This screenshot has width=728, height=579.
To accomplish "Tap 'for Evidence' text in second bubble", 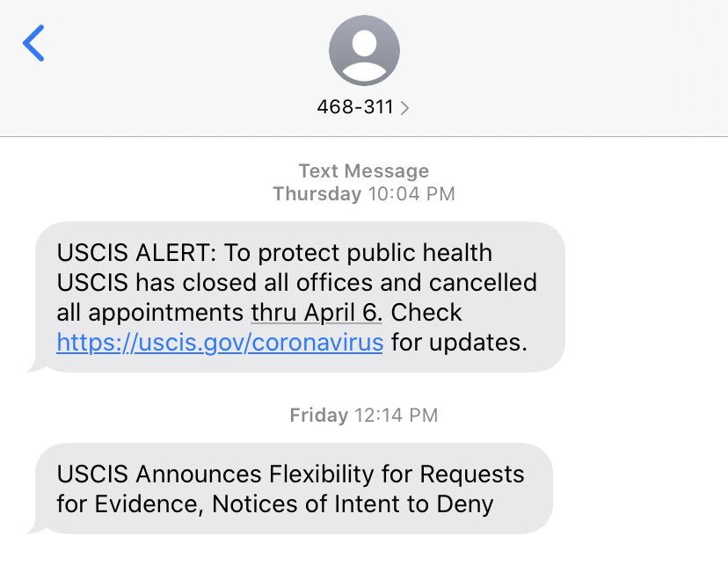I will coord(130,505).
